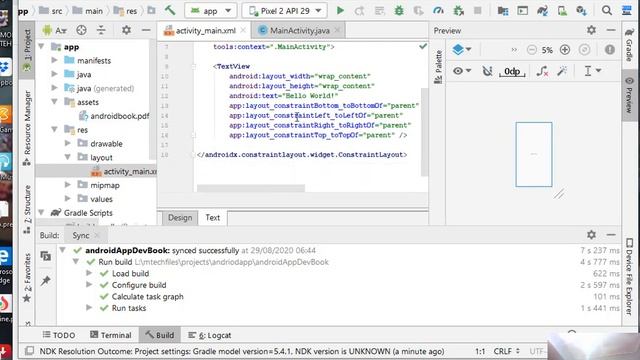
Task: Click the CRLF line separator status entry
Action: (506, 351)
